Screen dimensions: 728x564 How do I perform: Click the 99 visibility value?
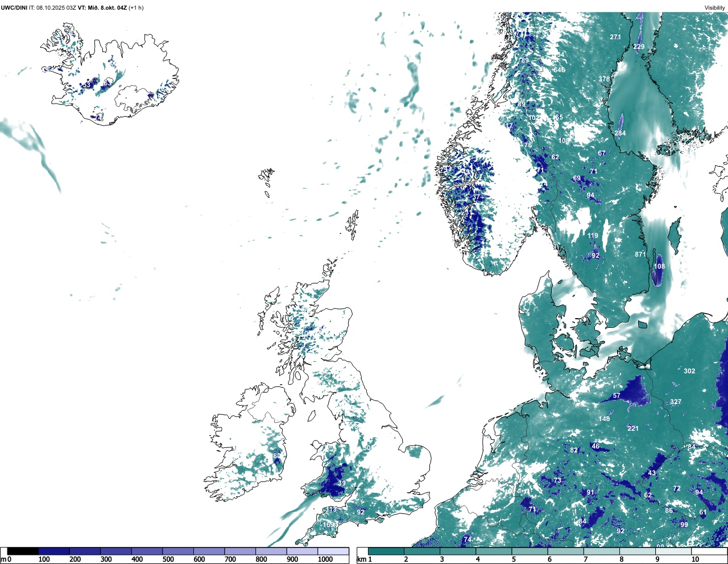684,525
